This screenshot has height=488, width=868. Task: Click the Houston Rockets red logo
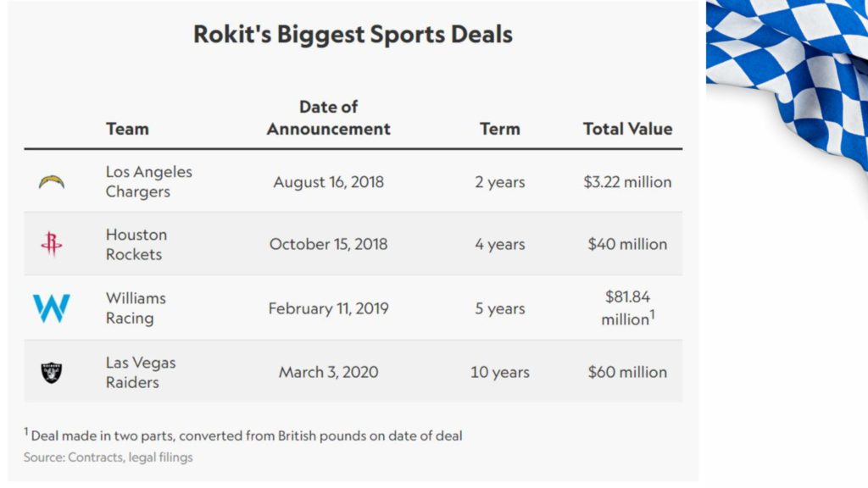(51, 245)
